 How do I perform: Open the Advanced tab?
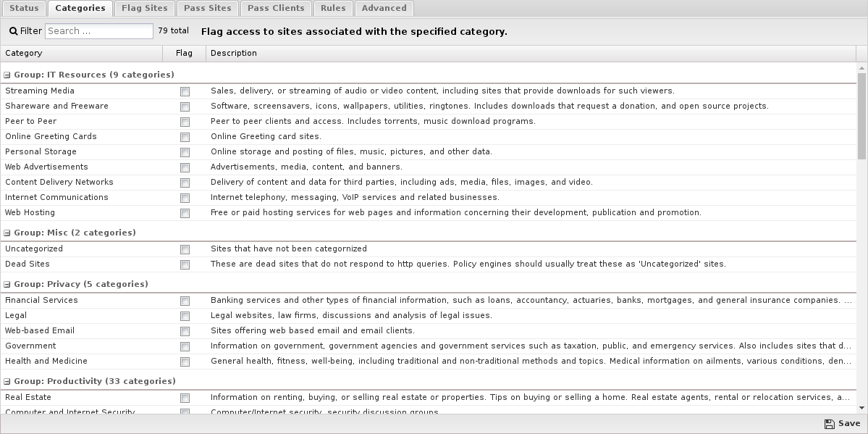click(x=384, y=8)
